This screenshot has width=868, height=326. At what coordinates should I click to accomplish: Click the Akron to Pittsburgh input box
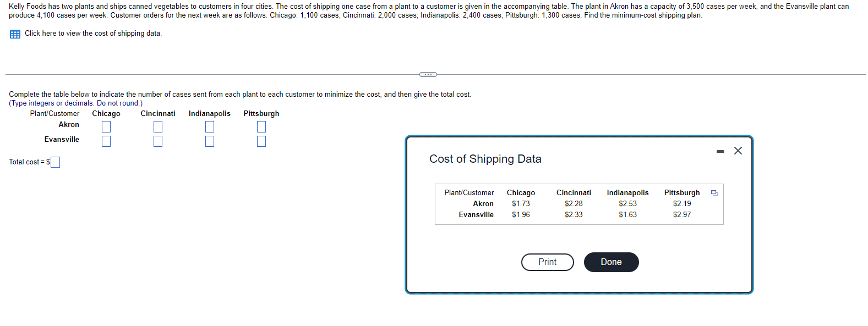261,126
